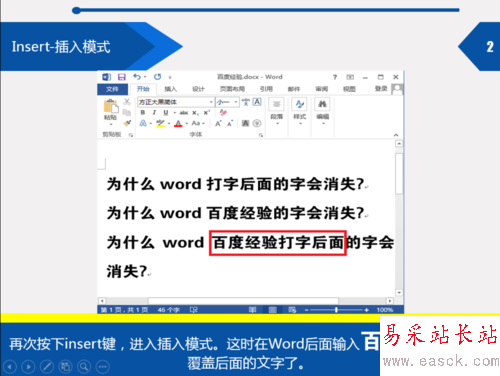500x376 pixels.
Task: Click the horizontal scrollbar right arrow
Action: 389,301
